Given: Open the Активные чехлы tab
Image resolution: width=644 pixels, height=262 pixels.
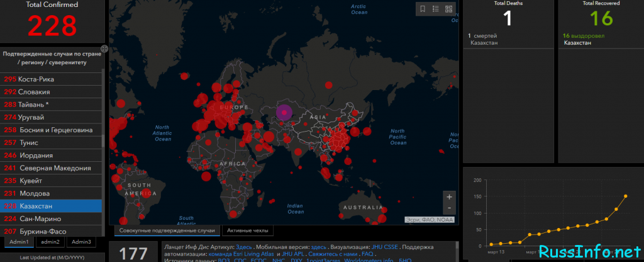Looking at the screenshot, I should (248, 231).
